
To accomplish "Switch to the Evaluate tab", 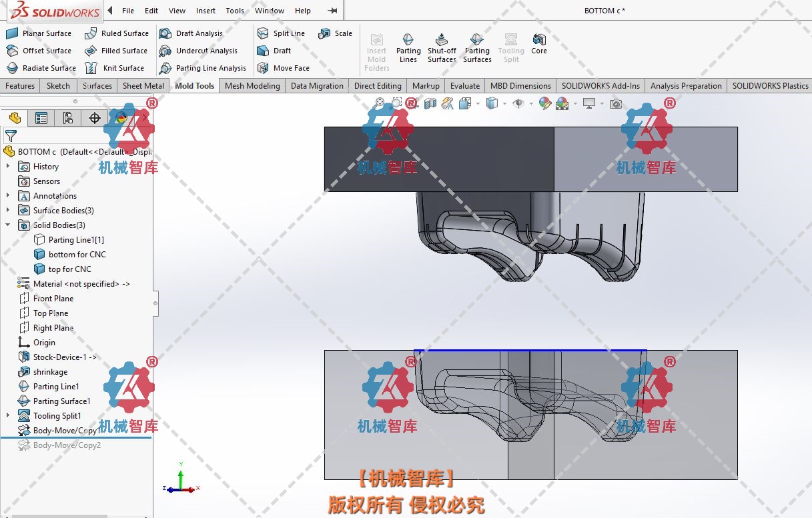I will (x=465, y=85).
